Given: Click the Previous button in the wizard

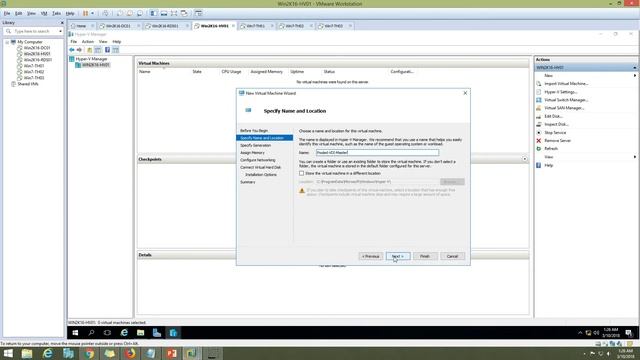Looking at the screenshot, I should pyautogui.click(x=371, y=256).
